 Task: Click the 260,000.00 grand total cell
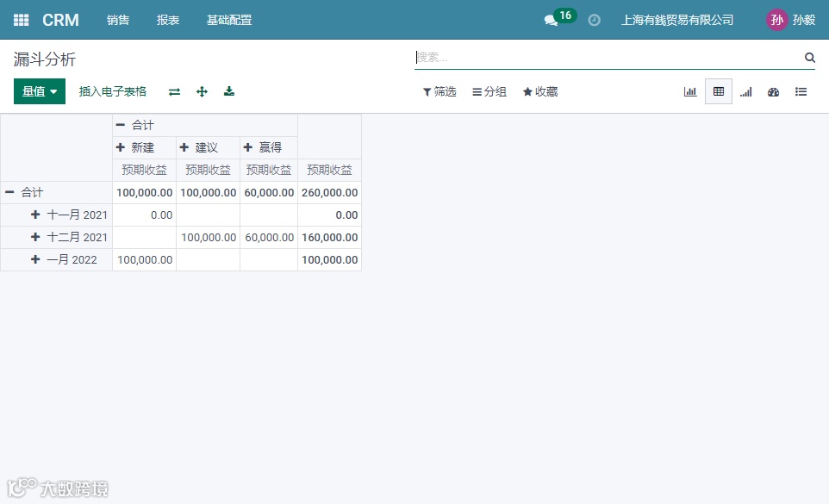329,192
